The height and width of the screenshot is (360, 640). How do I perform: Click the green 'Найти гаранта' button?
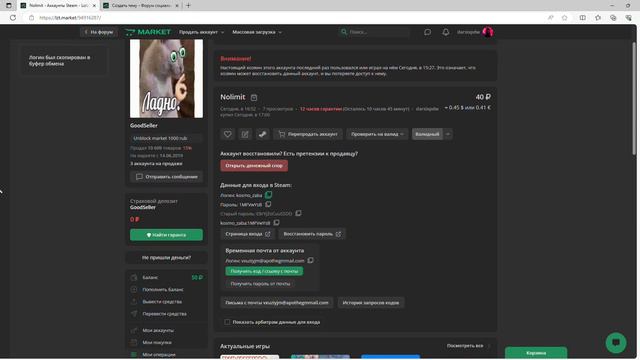tap(167, 235)
